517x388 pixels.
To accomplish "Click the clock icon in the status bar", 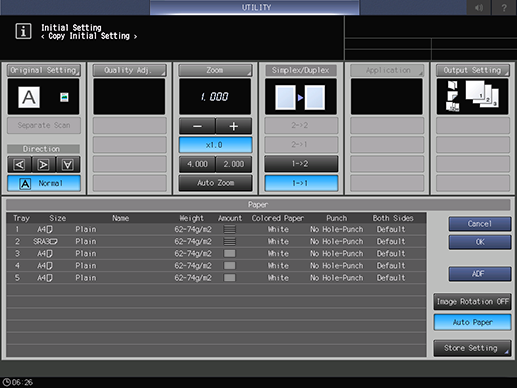I will (6, 382).
